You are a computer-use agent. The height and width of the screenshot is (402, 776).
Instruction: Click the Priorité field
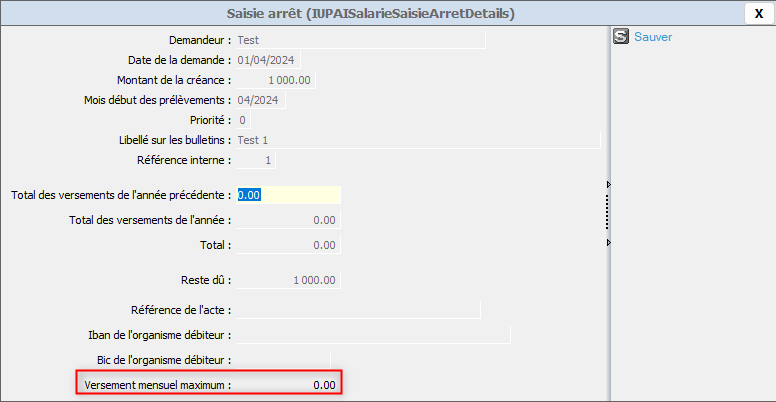click(243, 120)
